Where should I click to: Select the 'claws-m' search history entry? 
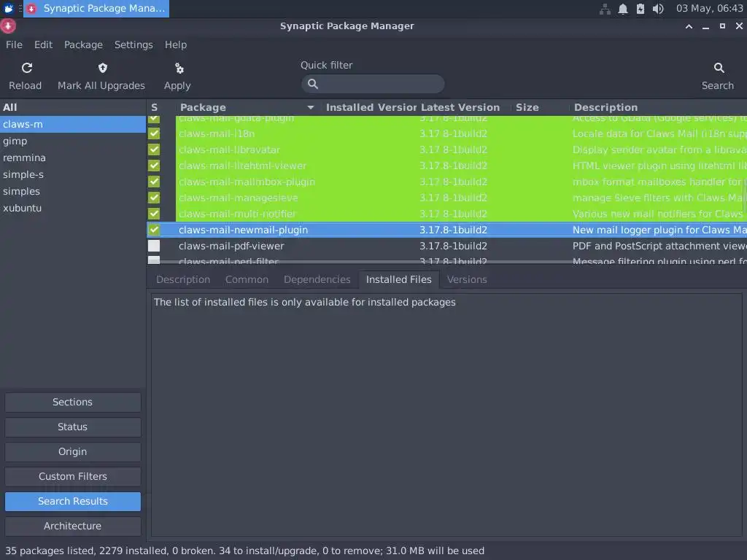pyautogui.click(x=72, y=124)
